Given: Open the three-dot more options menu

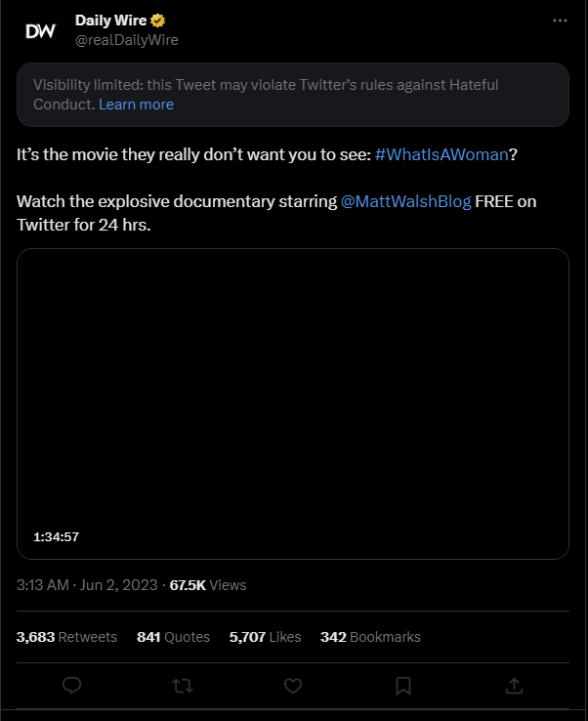Looking at the screenshot, I should tap(560, 21).
